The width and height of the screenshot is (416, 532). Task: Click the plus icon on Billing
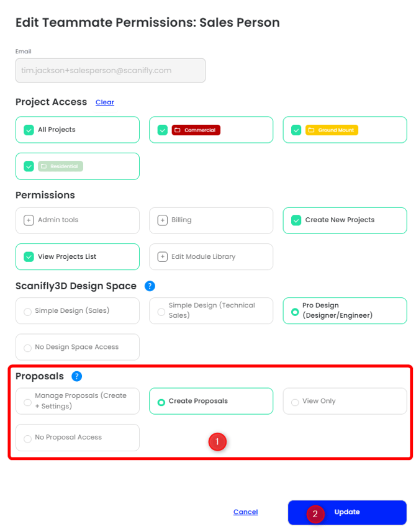point(162,220)
